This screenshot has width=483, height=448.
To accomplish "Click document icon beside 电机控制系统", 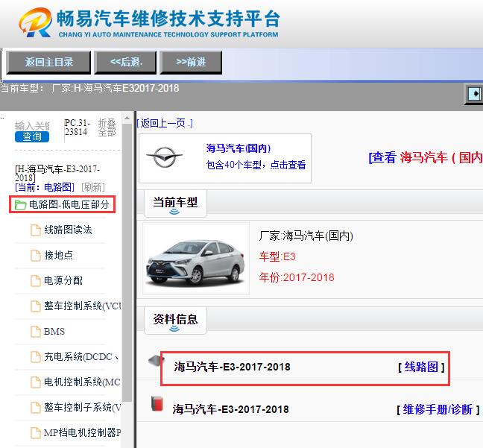I will click(x=36, y=382).
